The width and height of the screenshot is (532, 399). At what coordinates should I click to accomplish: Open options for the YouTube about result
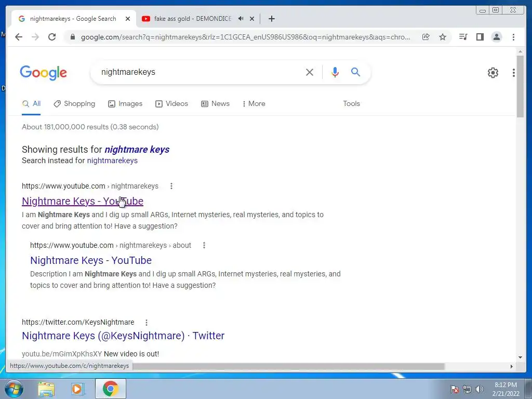pyautogui.click(x=204, y=245)
